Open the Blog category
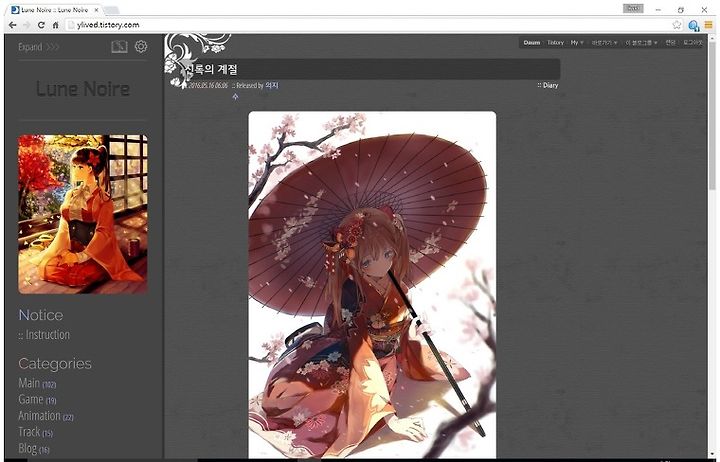 [x=34, y=448]
